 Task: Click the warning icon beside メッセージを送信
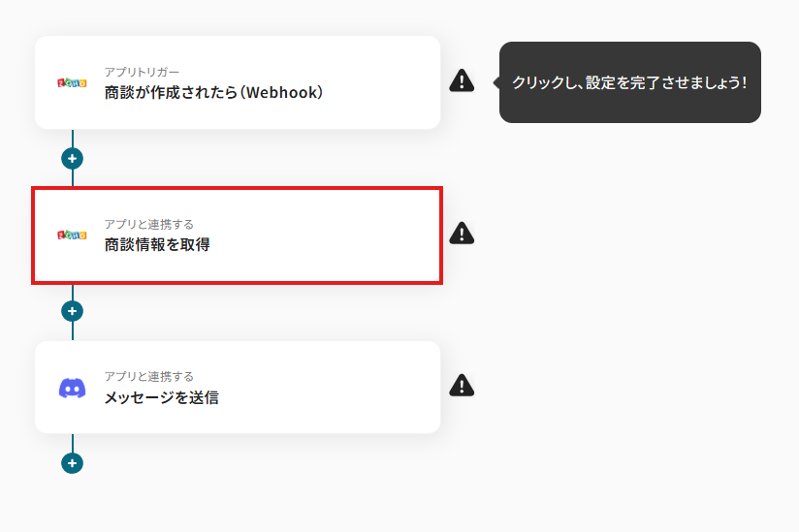(462, 386)
